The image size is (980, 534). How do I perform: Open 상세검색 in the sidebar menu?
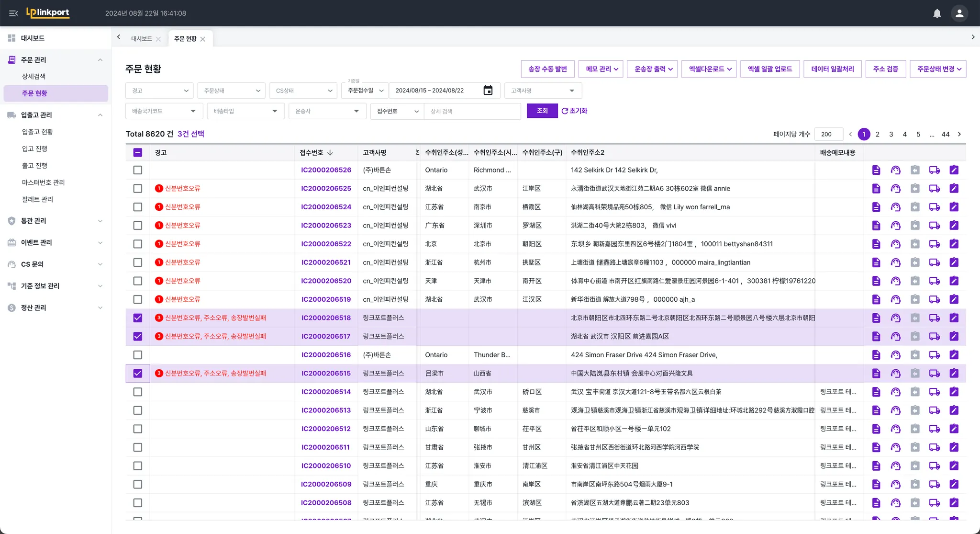point(34,77)
